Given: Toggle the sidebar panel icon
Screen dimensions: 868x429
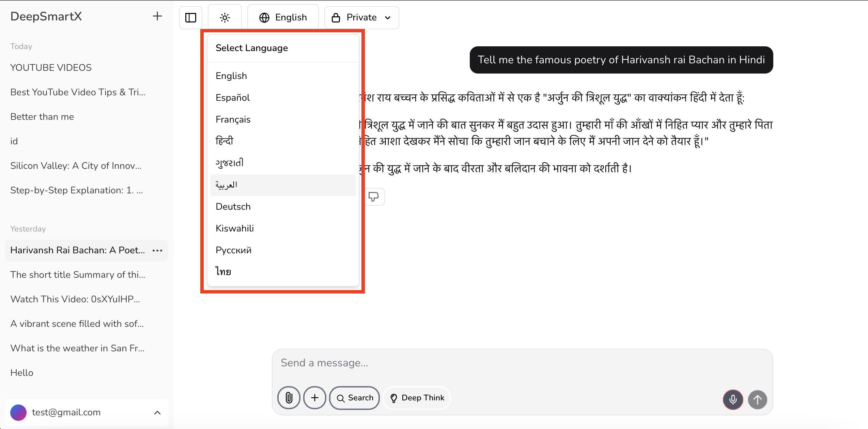Looking at the screenshot, I should point(190,17).
